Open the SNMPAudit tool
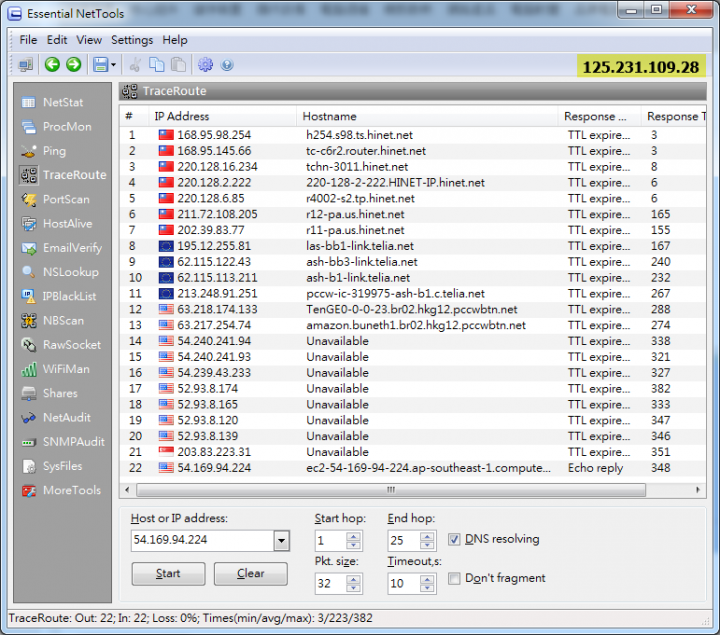Viewport: 720px width, 635px height. click(x=63, y=442)
